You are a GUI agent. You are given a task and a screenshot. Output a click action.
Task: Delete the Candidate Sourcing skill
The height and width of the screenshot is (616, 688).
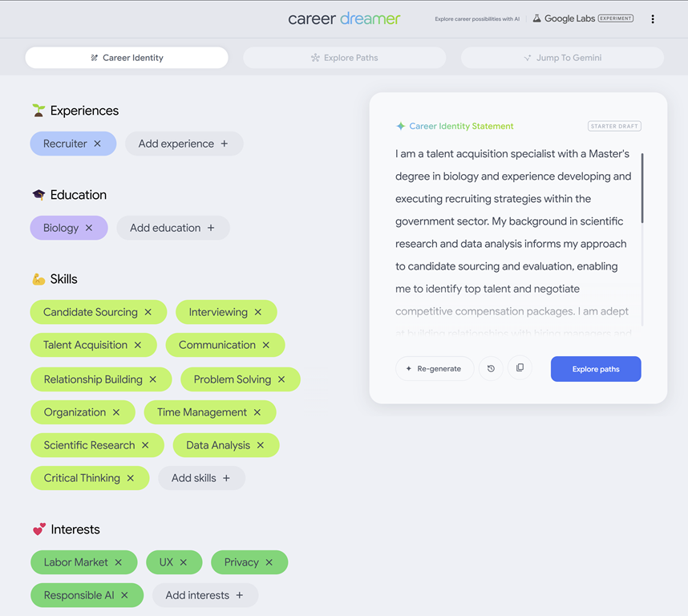[148, 312]
